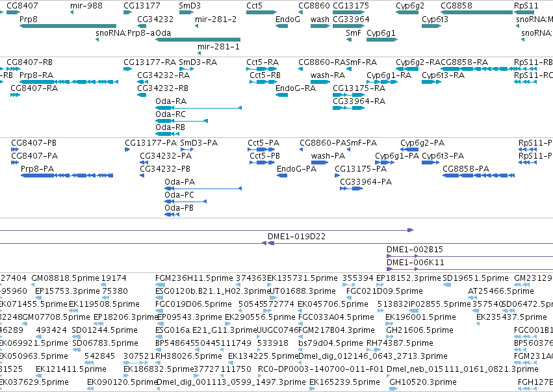The height and width of the screenshot is (392, 553).
Task: Click the GH10520.3prime EST feature
Action: [x=393, y=389]
